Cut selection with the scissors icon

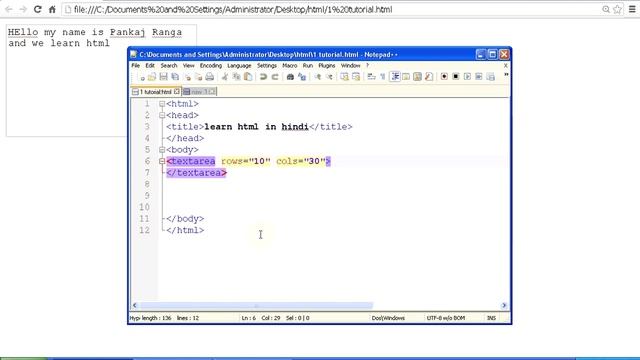[x=224, y=76]
